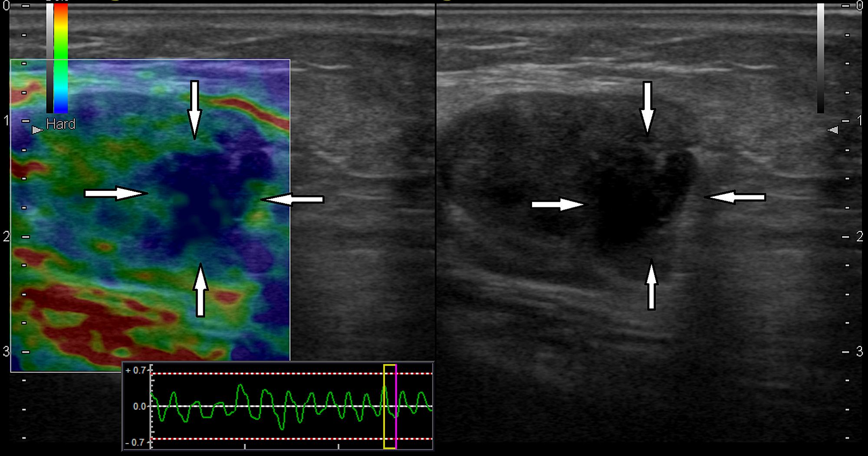Click depth marker "3" on the right scale
Screen dimensions: 868x456
pos(860,351)
